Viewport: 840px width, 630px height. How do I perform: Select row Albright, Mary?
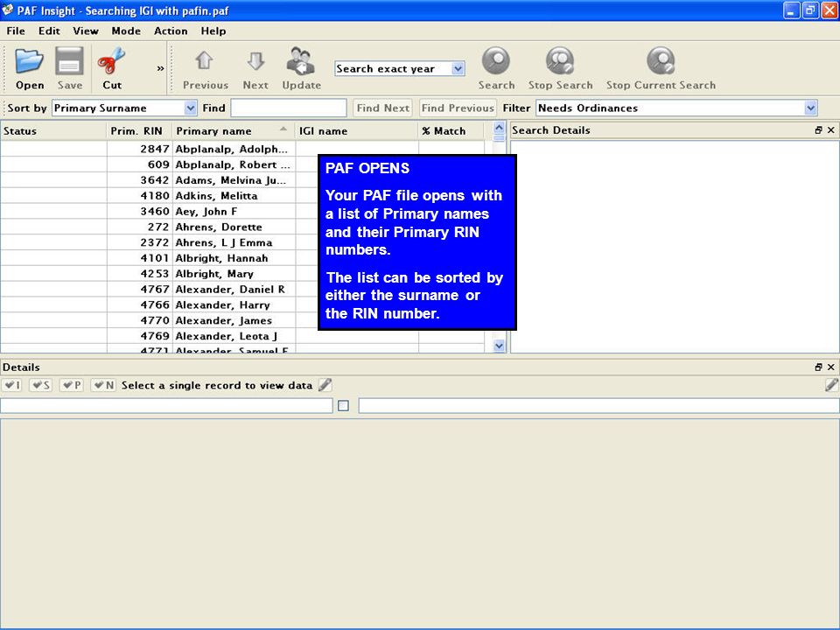[x=242, y=273]
